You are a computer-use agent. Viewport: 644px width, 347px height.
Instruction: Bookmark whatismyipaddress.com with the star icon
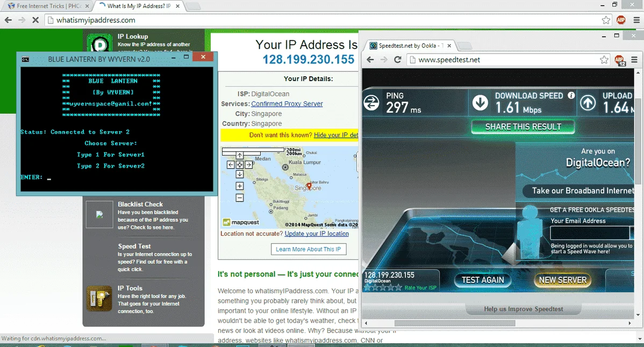(x=606, y=20)
